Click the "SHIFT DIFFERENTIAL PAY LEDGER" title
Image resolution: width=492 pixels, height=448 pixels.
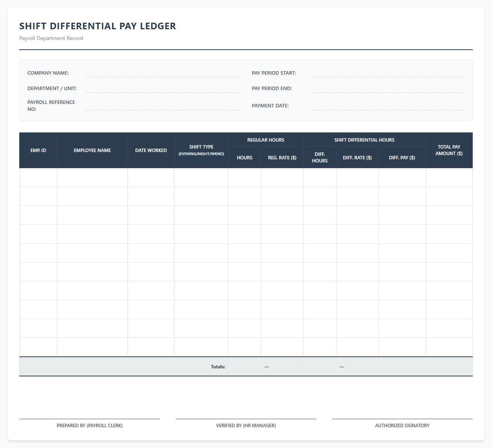[98, 26]
